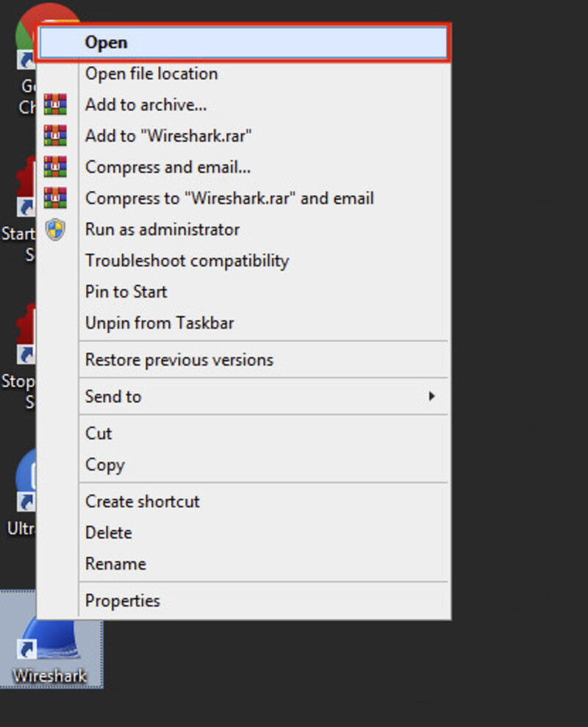
Task: Expand the Send to submenu arrow
Action: [431, 396]
